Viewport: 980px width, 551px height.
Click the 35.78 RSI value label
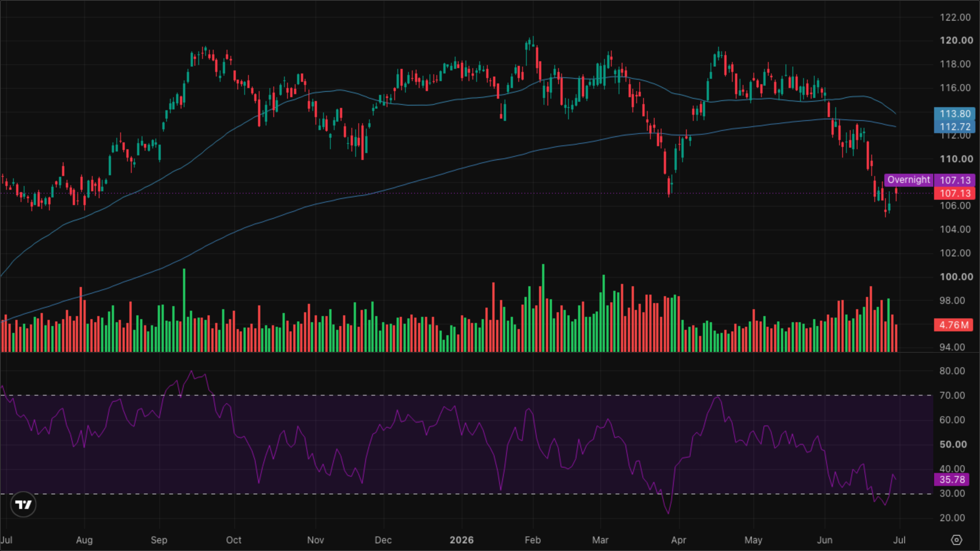[952, 479]
